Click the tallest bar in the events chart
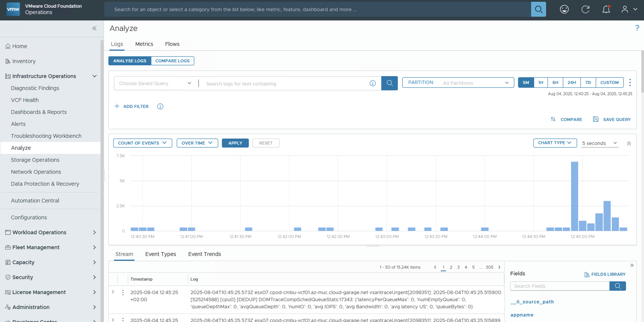644x322 pixels. coord(574,196)
